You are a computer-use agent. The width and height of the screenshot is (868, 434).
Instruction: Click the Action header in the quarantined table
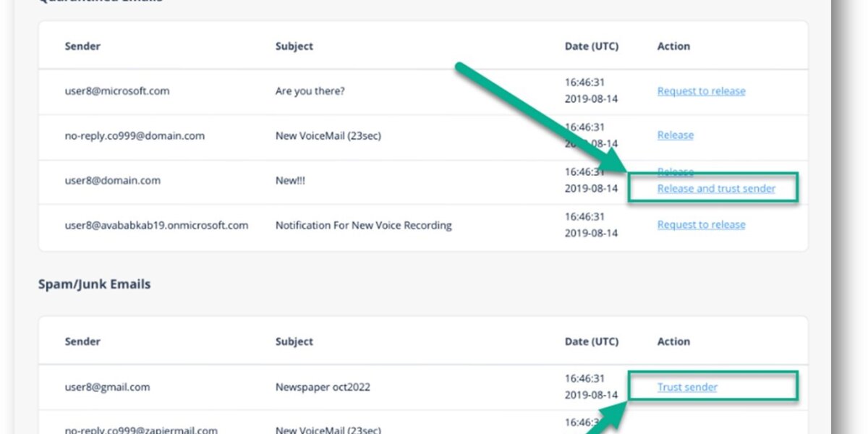coord(673,46)
